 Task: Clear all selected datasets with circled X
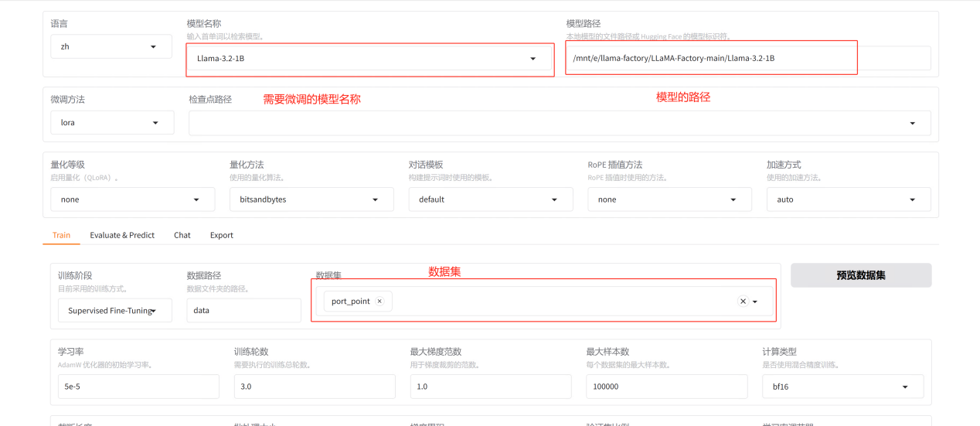pos(743,302)
